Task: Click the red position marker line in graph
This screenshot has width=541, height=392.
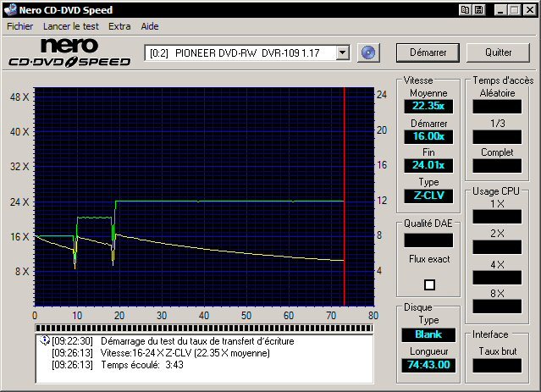Action: pos(344,196)
